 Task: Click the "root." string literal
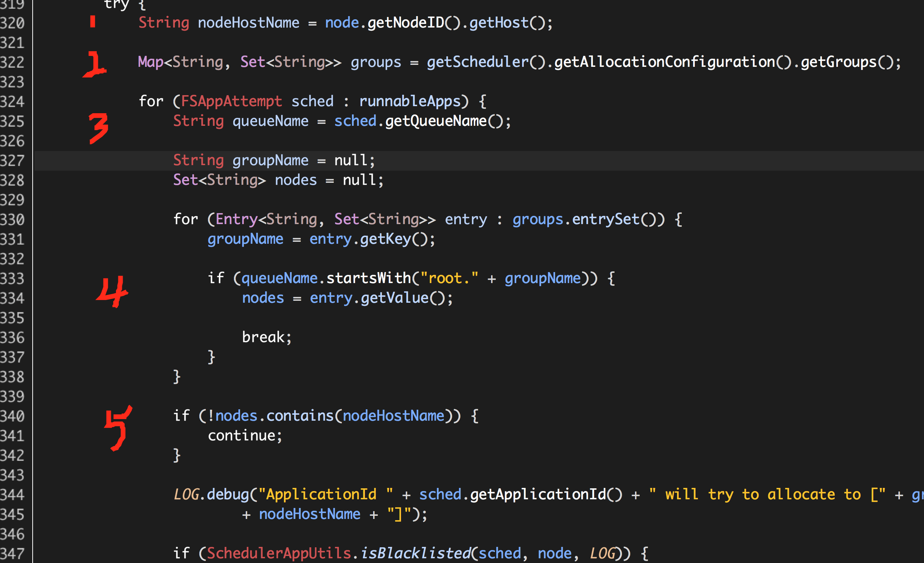(449, 278)
